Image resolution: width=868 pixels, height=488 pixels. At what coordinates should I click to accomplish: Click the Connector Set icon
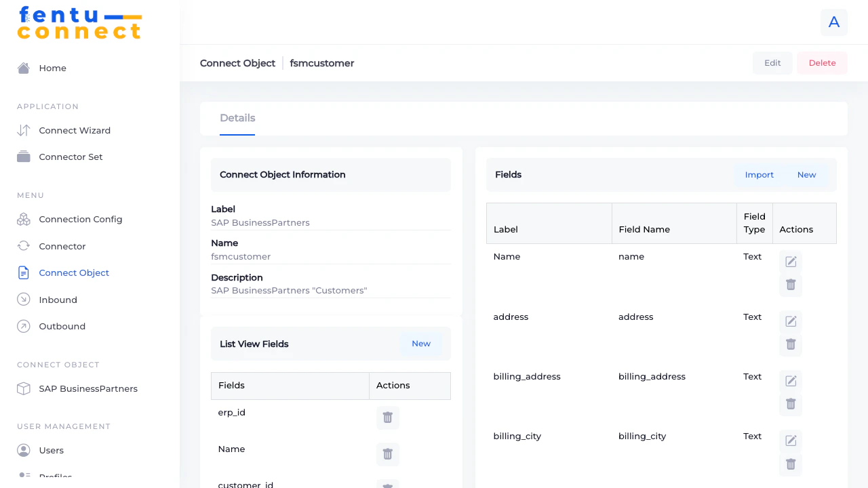(24, 157)
